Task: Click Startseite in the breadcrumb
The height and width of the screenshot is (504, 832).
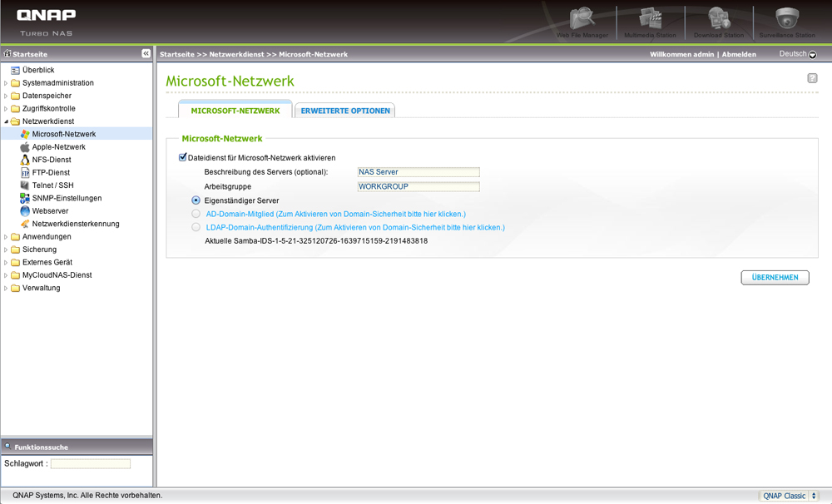Action: pos(176,54)
